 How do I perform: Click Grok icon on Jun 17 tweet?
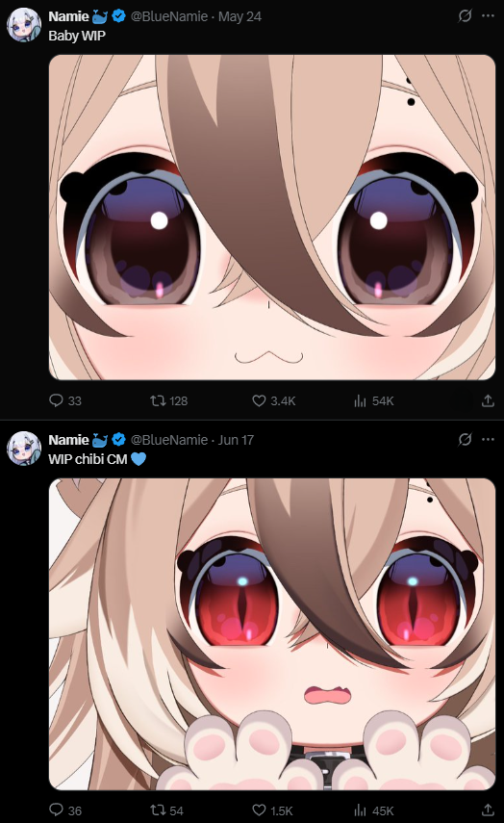pos(465,439)
